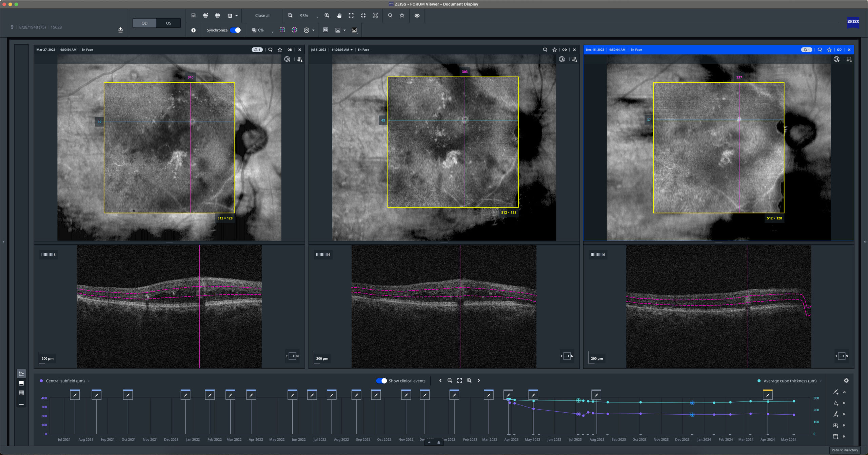Click the Jul 2021 injection event marker
This screenshot has height=455, width=868.
75,395
